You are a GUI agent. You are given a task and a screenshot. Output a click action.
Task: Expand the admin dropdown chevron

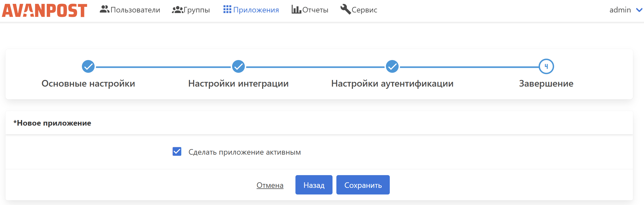pyautogui.click(x=639, y=10)
